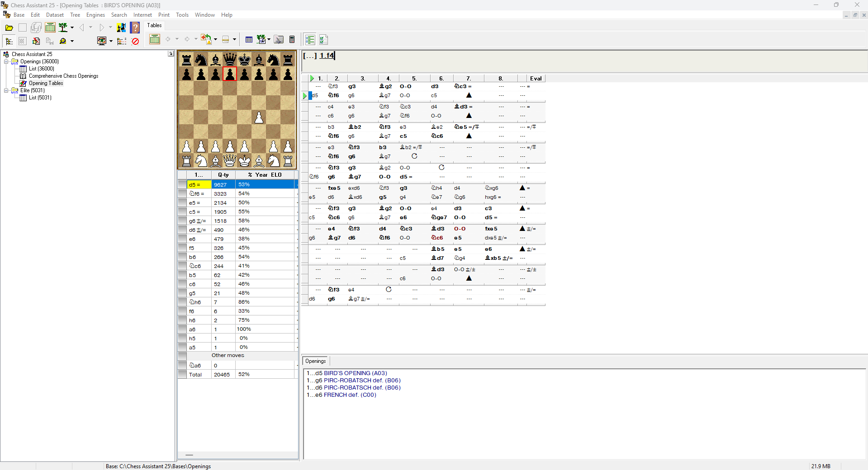Click the yellow open folder icon

point(9,28)
